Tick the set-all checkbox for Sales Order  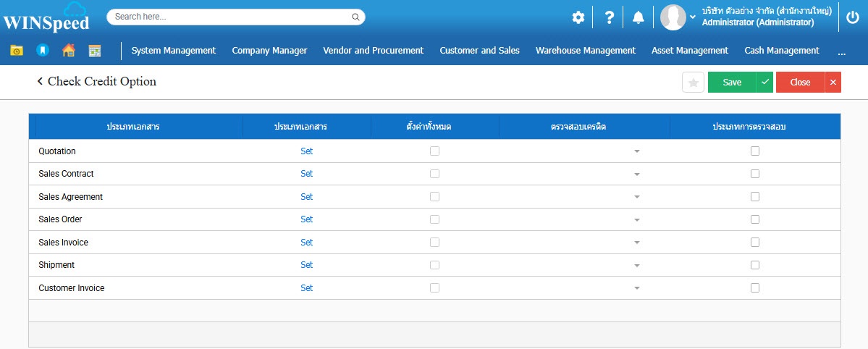click(x=434, y=219)
